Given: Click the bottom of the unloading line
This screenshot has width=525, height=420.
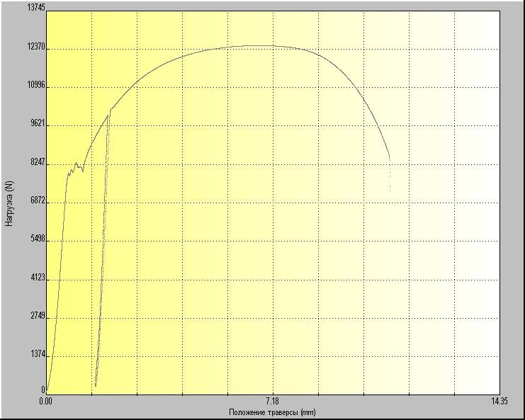Looking at the screenshot, I should 96,385.
